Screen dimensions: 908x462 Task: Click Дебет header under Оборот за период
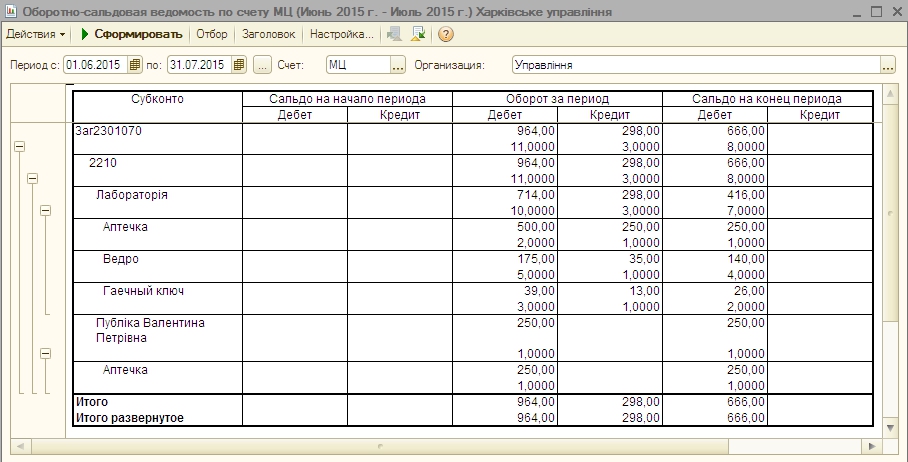[504, 115]
